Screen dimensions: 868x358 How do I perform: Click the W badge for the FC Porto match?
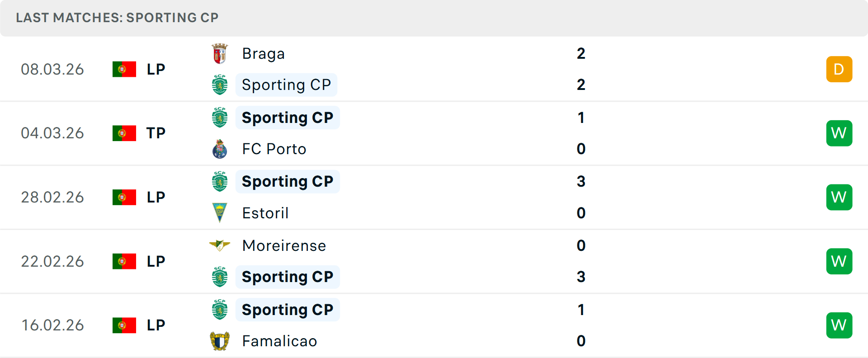click(839, 133)
